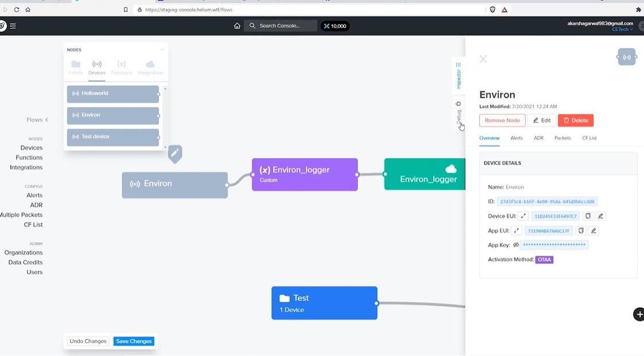The image size is (644, 356).
Task: Go to the console home icon
Action: tap(237, 26)
